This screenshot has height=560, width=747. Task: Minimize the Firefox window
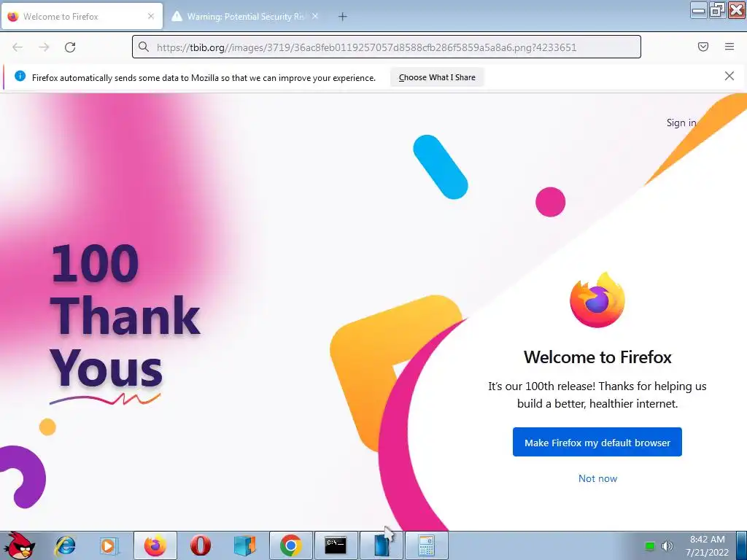point(698,9)
